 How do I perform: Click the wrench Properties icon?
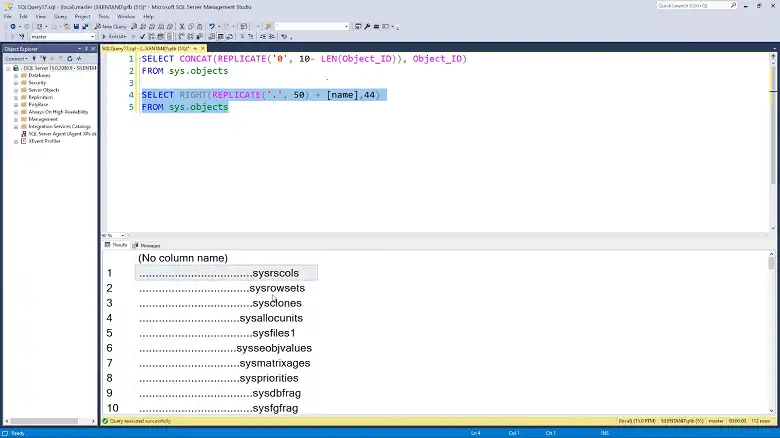tap(367, 26)
